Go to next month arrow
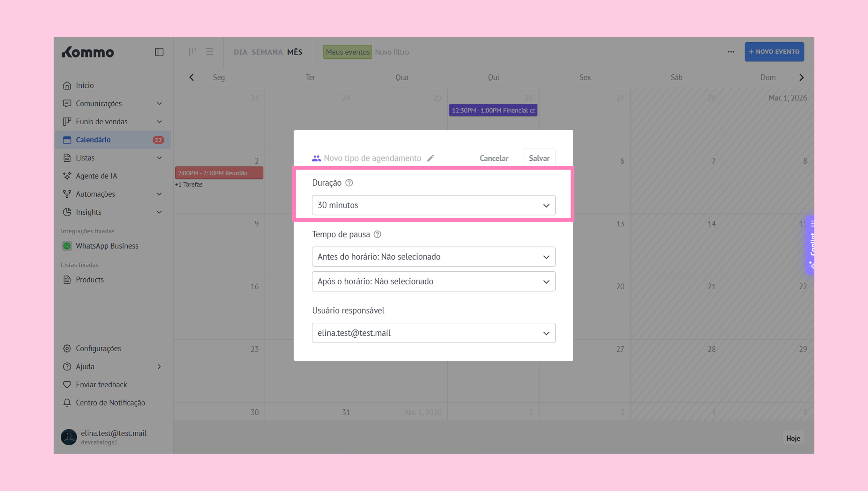868x491 pixels. (x=802, y=77)
